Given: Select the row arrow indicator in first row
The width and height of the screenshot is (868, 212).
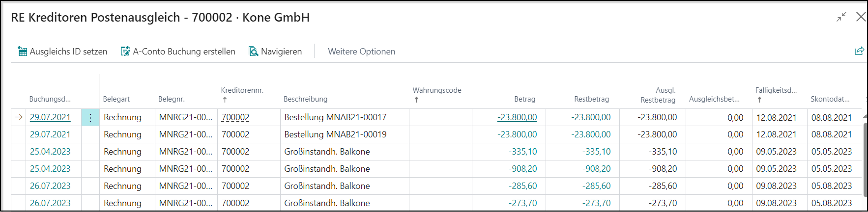Looking at the screenshot, I should [19, 117].
